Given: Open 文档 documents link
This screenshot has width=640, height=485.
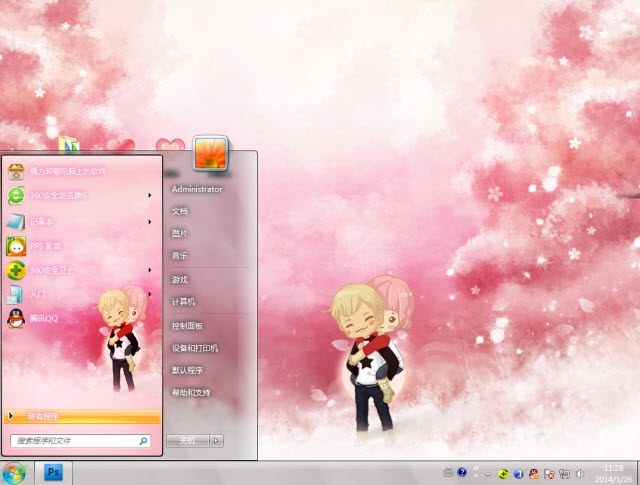Looking at the screenshot, I should tap(180, 211).
